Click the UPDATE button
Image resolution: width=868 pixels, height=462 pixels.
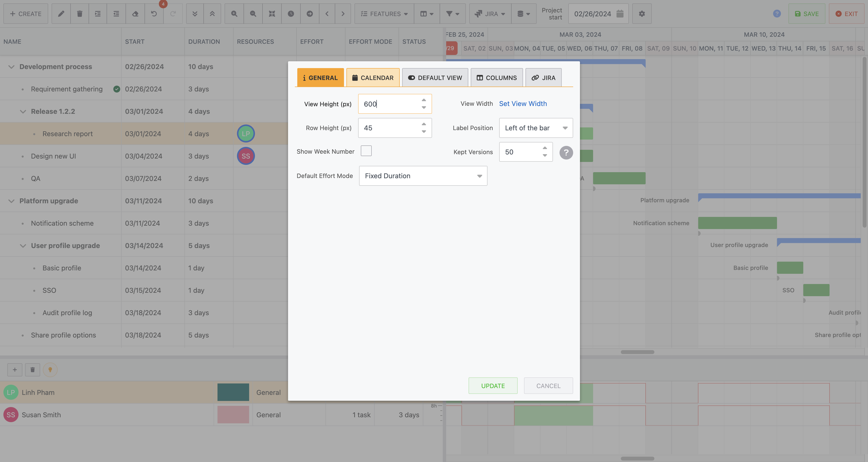click(x=493, y=385)
